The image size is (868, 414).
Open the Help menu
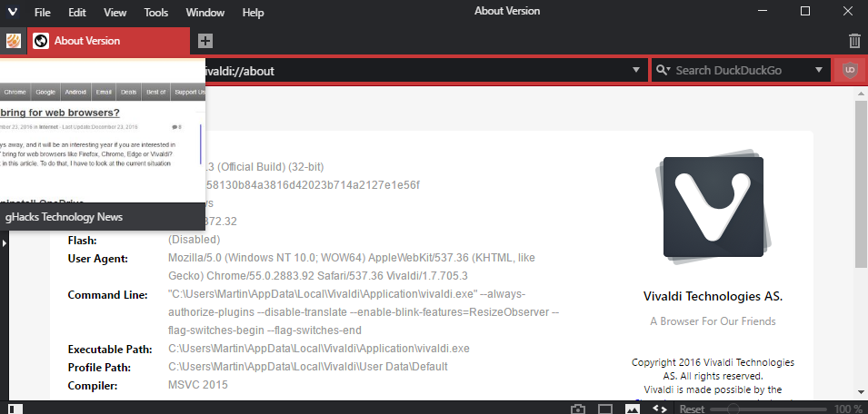pos(253,12)
